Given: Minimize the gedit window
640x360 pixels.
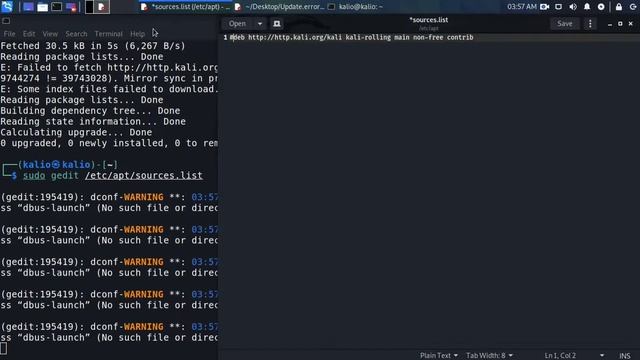Looking at the screenshot, I should click(x=610, y=24).
